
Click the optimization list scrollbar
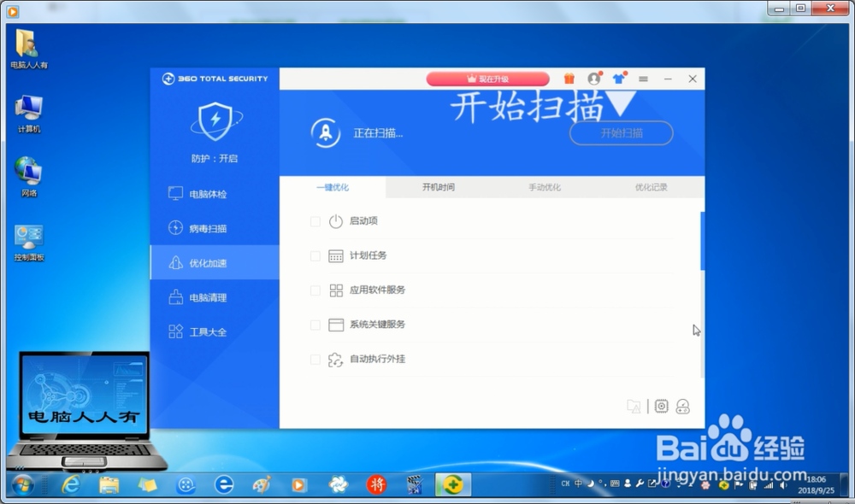click(x=702, y=241)
